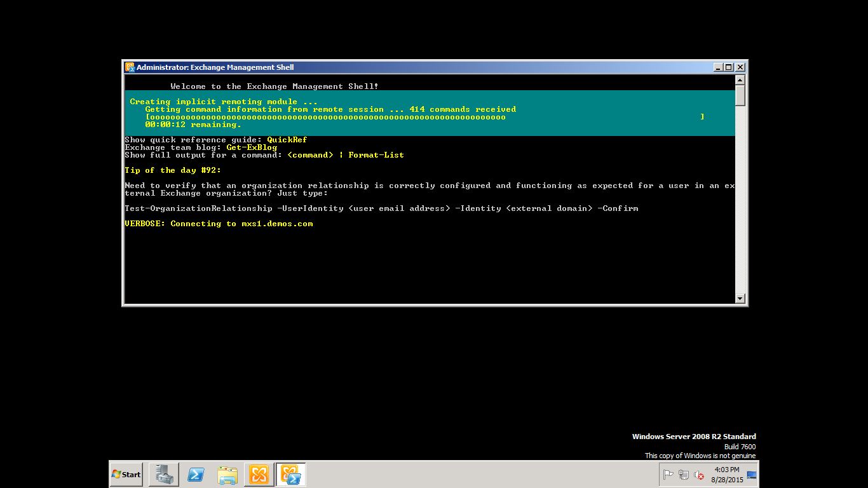The image size is (868, 488).
Task: Open Exchange Management Console taskbar icon
Action: point(259,474)
